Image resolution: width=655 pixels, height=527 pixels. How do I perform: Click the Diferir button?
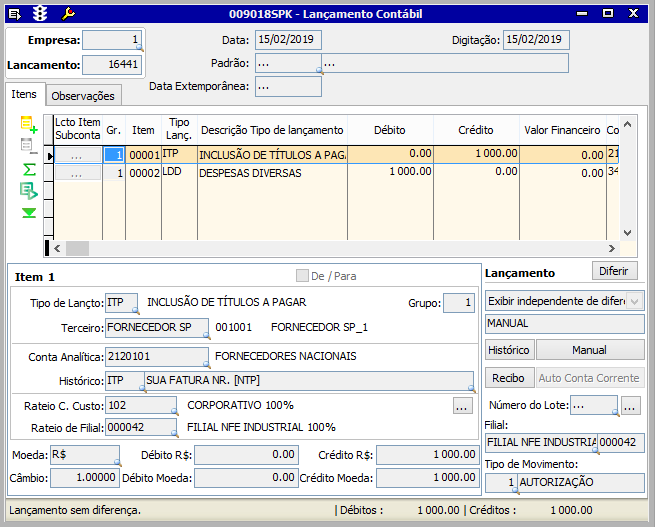[614, 271]
